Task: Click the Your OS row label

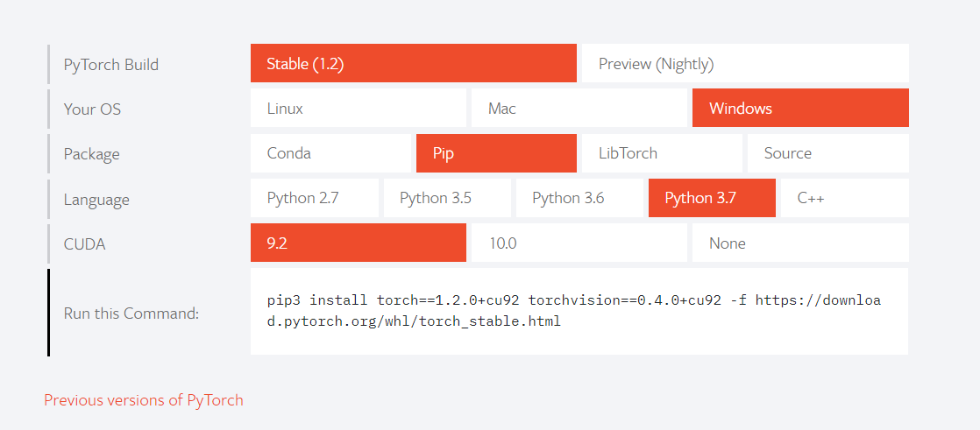Action: (93, 109)
